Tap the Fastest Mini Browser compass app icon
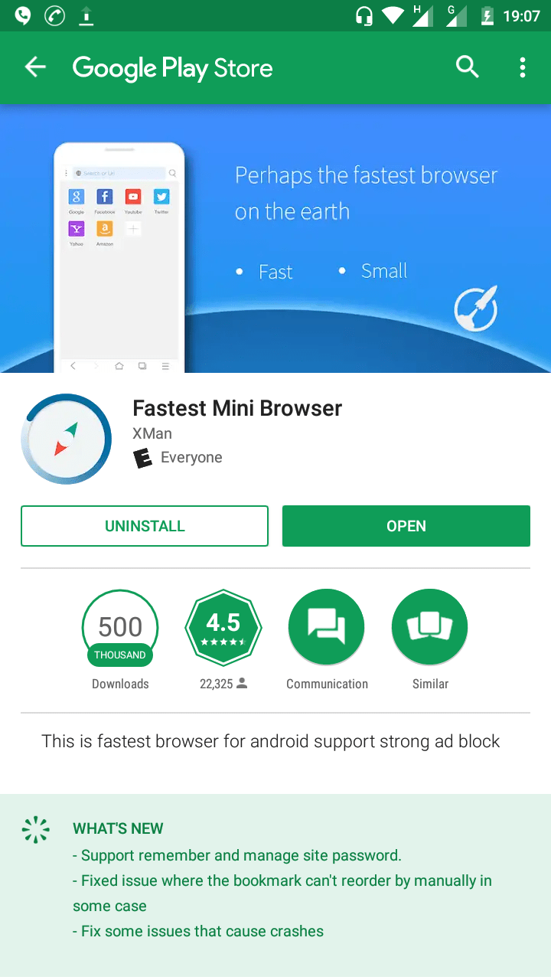 (x=67, y=439)
